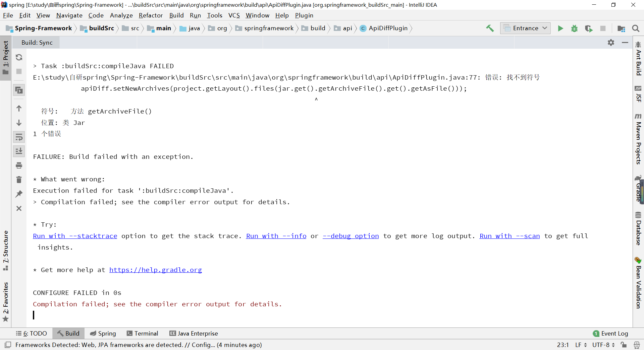Open the 7: Structure tool window
The image size is (644, 350).
click(x=6, y=250)
